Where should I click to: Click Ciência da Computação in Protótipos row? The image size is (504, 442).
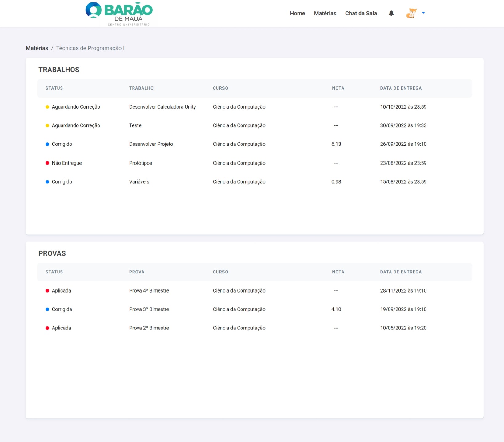pyautogui.click(x=239, y=163)
